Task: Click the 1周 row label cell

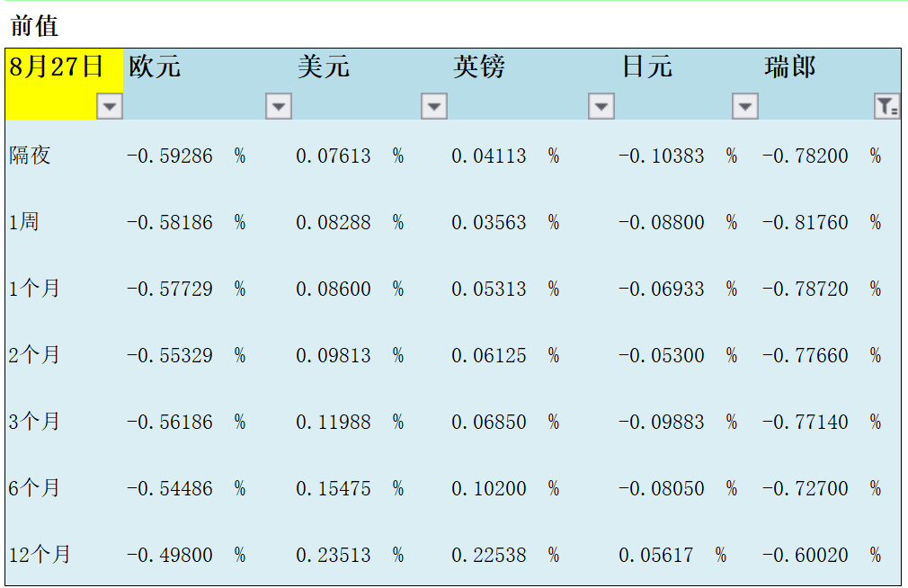Action: pyautogui.click(x=24, y=222)
